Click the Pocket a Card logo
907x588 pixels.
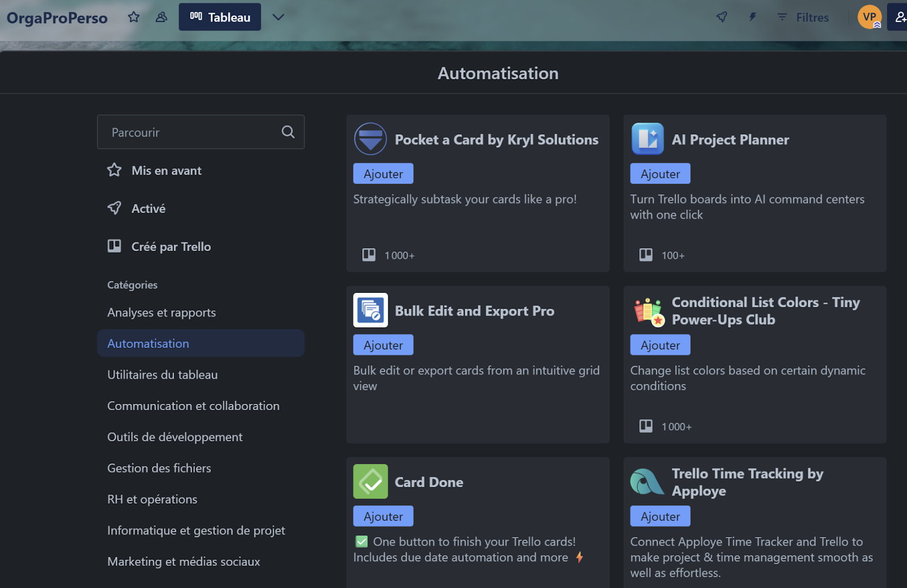[370, 139]
